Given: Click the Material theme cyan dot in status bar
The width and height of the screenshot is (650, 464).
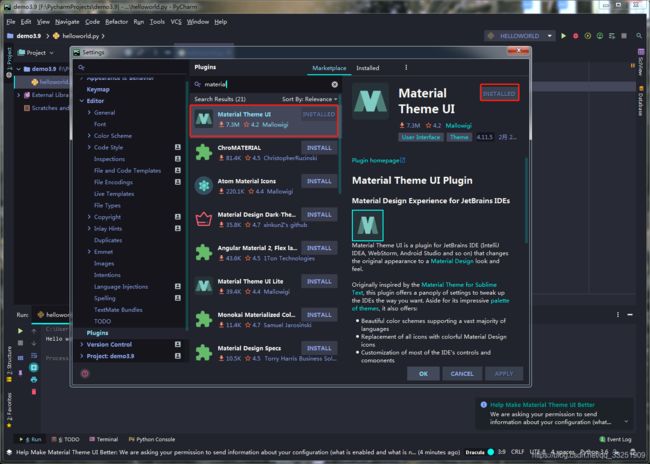Looking at the screenshot, I should pyautogui.click(x=491, y=452).
